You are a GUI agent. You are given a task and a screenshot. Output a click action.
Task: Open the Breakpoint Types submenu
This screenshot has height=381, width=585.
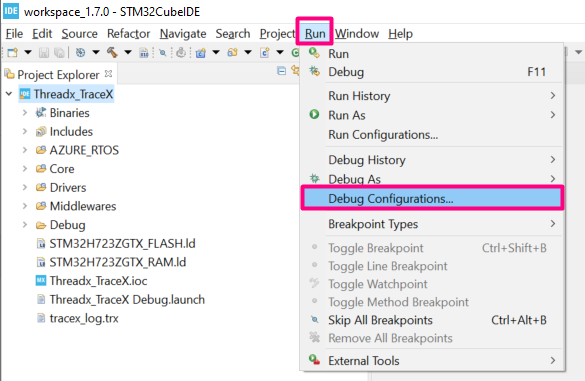tap(432, 224)
